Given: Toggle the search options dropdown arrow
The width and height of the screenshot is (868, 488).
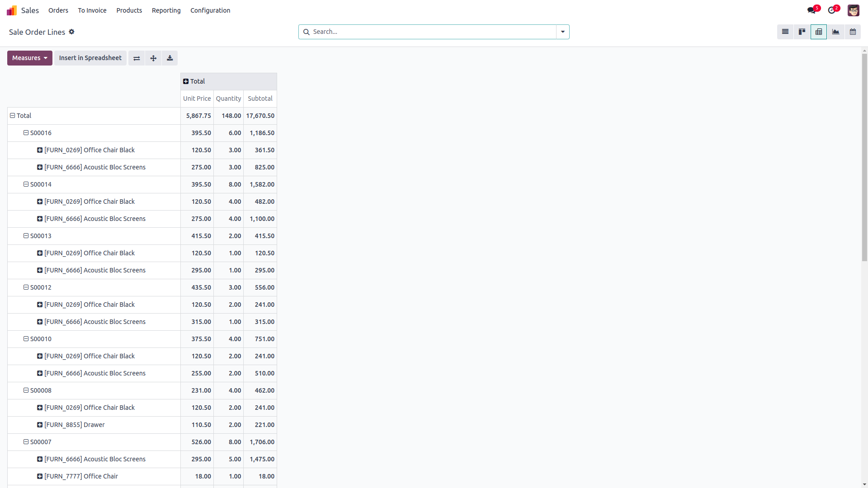Looking at the screenshot, I should (563, 32).
